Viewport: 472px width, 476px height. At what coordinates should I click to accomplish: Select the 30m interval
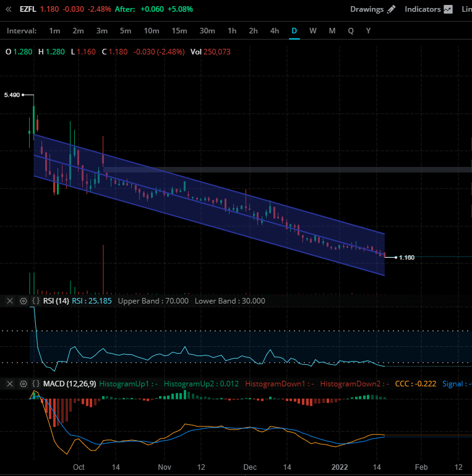(207, 31)
